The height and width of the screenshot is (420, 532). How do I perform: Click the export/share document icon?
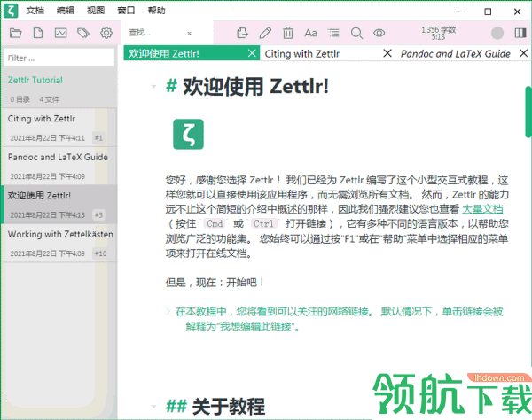(x=242, y=33)
